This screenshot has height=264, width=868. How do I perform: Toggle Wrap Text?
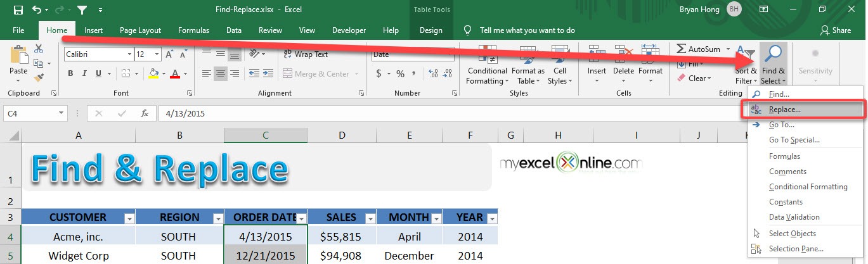click(306, 54)
